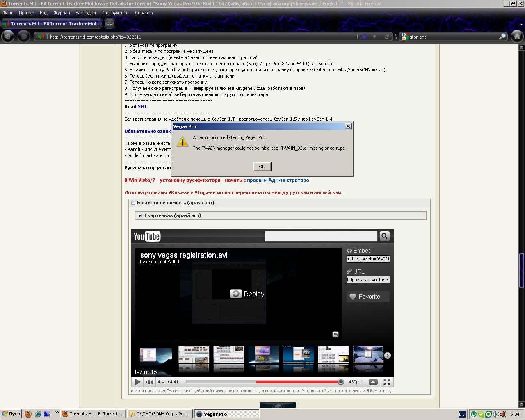Image resolution: width=525 pixels, height=420 pixels.
Task: Show hidden quick launch items via chevron
Action: pos(57,413)
